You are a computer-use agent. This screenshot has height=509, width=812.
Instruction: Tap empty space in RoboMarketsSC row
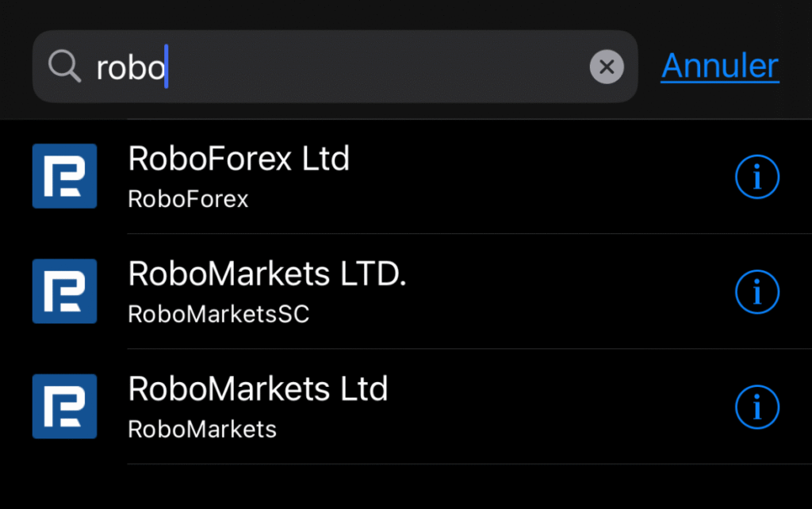point(555,293)
